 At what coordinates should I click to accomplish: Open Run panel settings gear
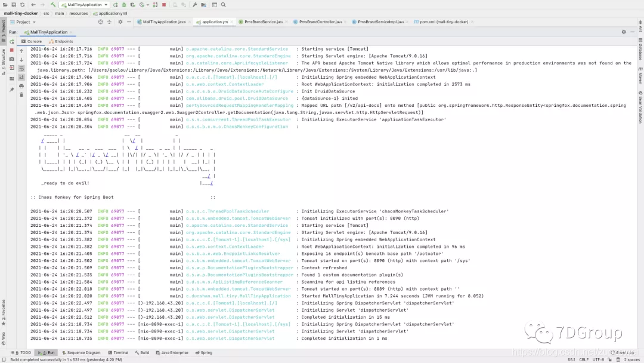624,32
